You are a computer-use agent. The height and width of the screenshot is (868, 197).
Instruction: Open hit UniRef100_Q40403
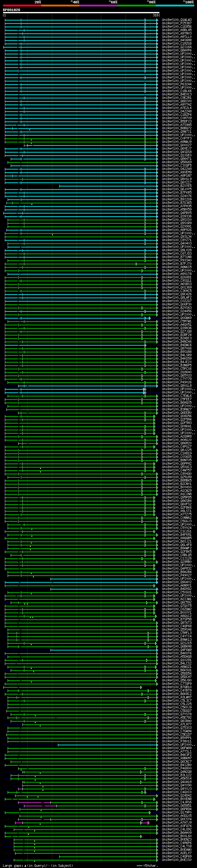pos(176,243)
